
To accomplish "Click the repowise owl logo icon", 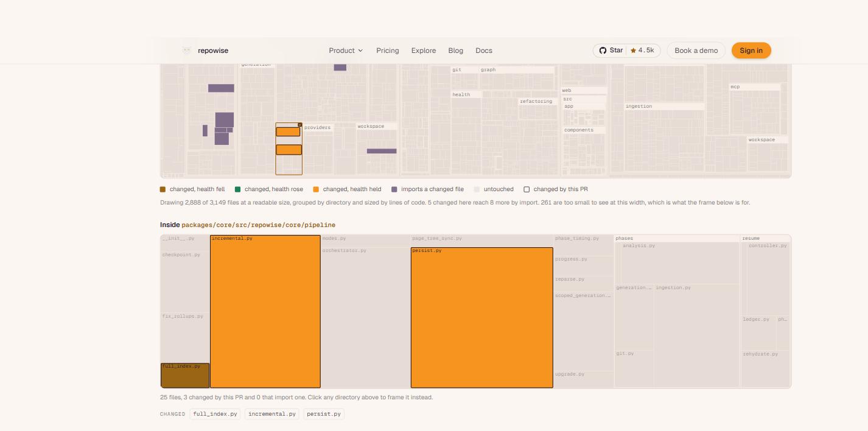I will tap(187, 51).
